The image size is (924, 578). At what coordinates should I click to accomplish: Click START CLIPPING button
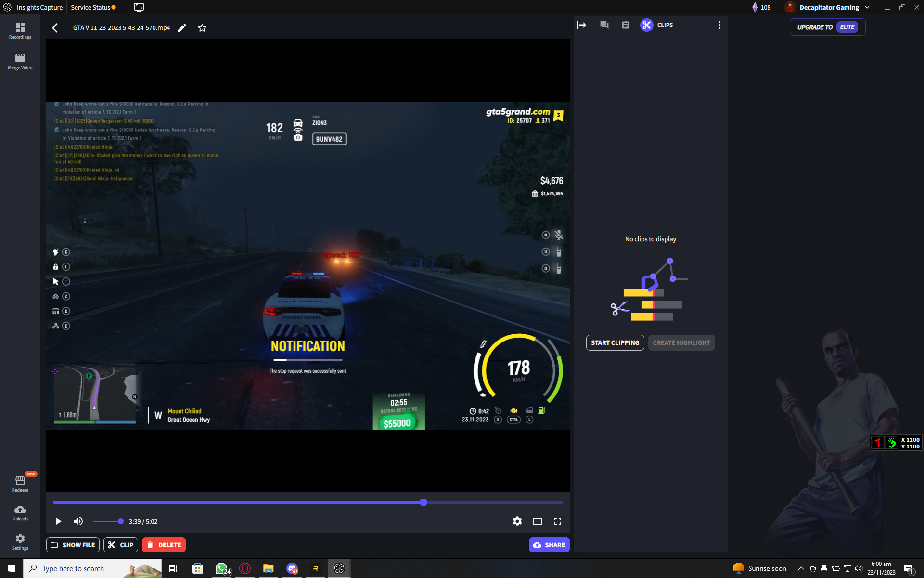pyautogui.click(x=615, y=342)
